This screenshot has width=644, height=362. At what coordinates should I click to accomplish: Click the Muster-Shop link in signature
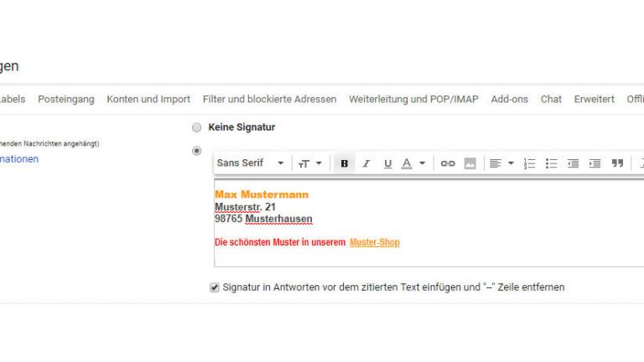pyautogui.click(x=374, y=243)
